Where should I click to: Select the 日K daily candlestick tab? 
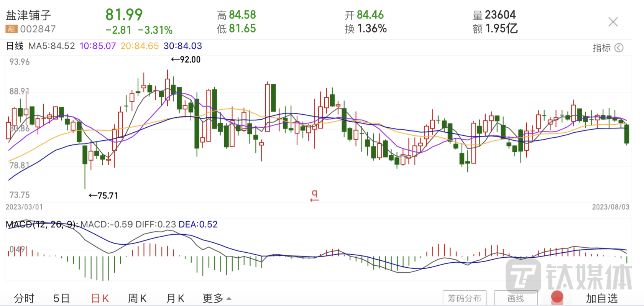[x=100, y=298]
